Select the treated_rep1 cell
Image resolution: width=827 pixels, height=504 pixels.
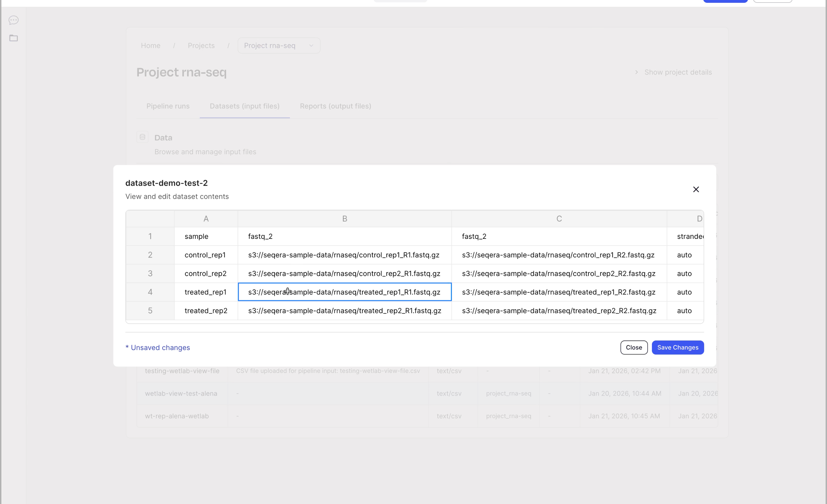coord(206,292)
